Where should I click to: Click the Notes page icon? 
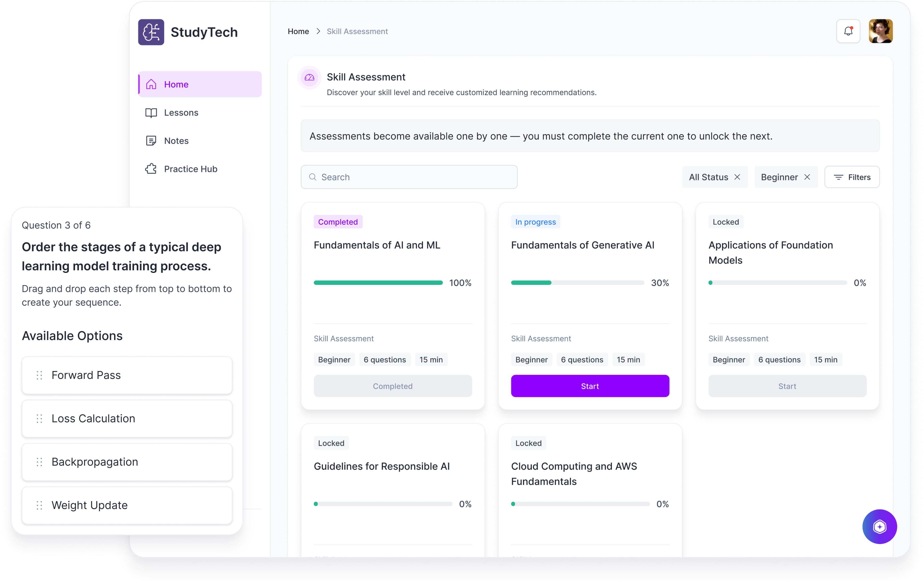tap(151, 141)
